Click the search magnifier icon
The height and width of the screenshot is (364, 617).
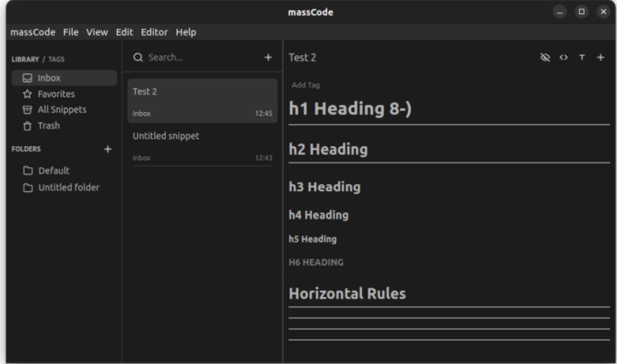click(138, 57)
